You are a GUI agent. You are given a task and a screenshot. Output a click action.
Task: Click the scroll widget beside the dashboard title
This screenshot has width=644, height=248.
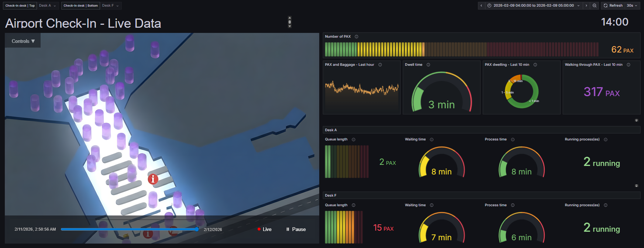click(290, 22)
